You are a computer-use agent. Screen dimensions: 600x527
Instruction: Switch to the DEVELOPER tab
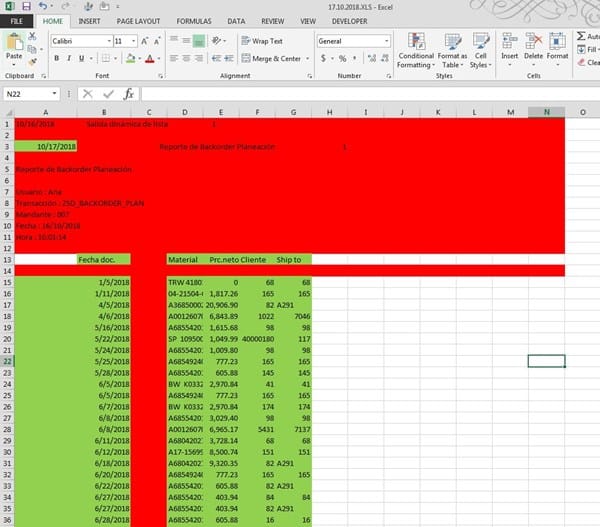click(349, 21)
